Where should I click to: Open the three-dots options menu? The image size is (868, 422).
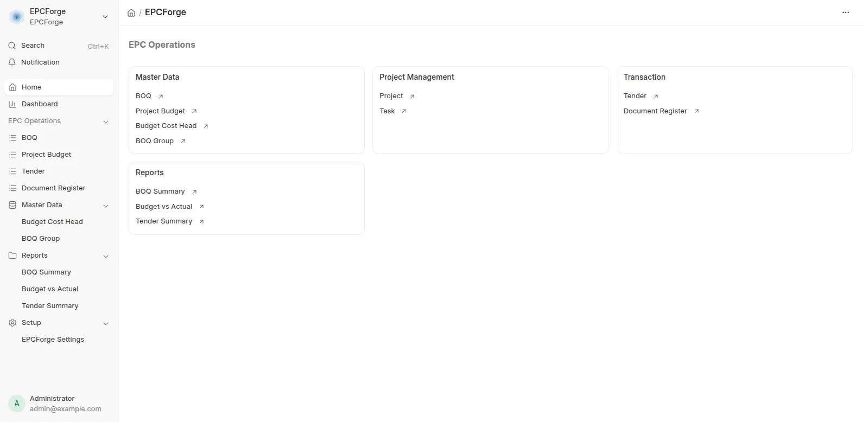coord(845,12)
